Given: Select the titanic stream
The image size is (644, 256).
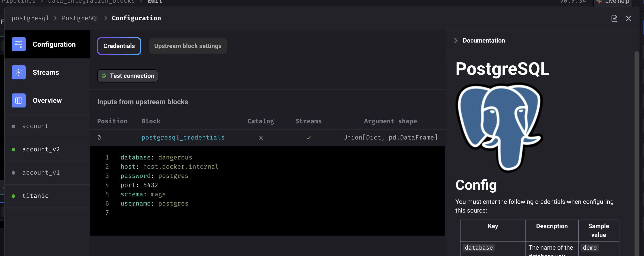Looking at the screenshot, I should 47,196.
